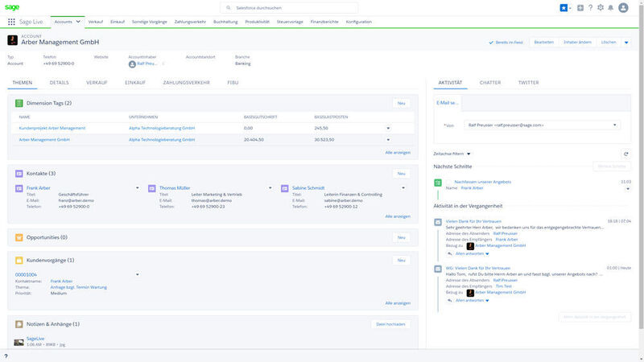Click Allen antworten under Vielen Dank email

pyautogui.click(x=469, y=253)
